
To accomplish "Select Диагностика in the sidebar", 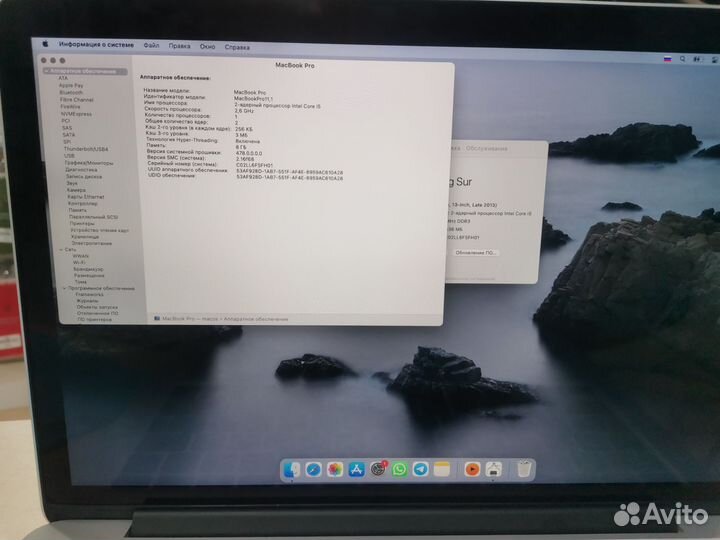I will (81, 169).
